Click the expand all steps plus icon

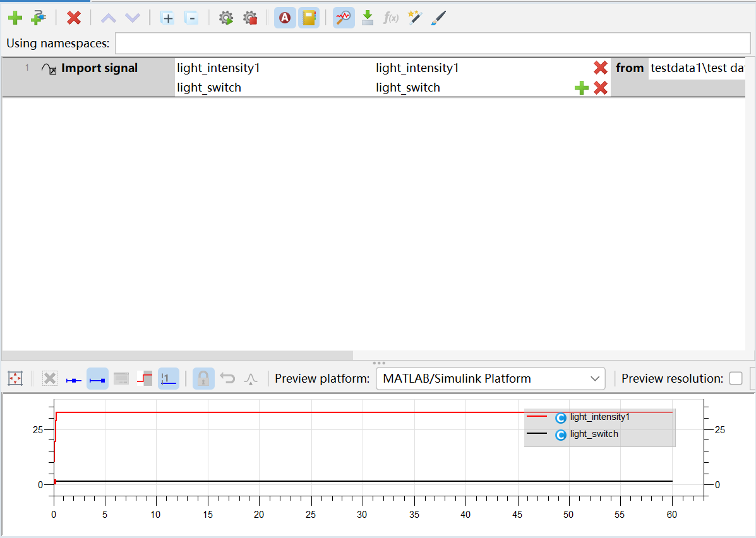167,18
